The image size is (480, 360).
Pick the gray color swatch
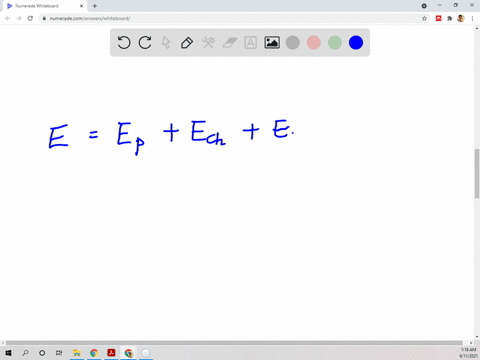click(293, 43)
